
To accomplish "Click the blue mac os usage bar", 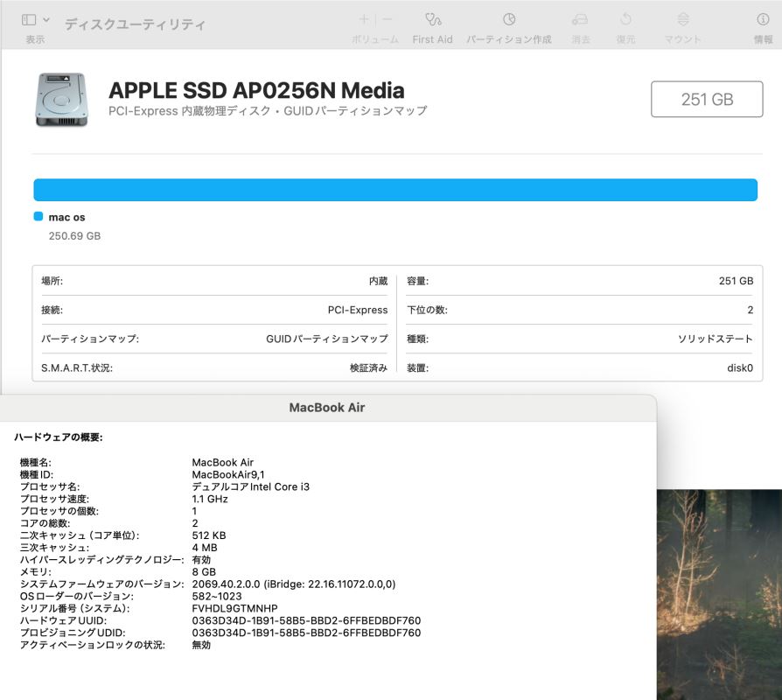I will point(395,190).
